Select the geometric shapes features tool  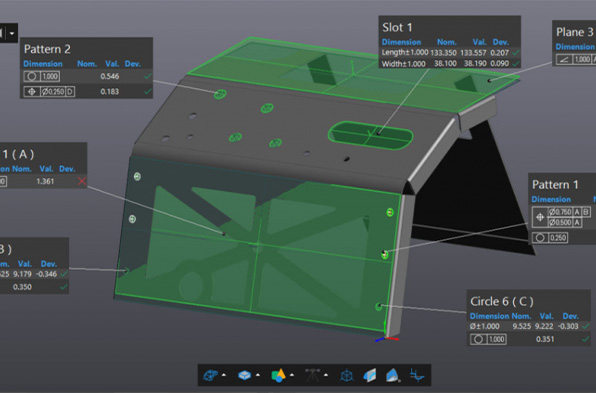(x=278, y=376)
